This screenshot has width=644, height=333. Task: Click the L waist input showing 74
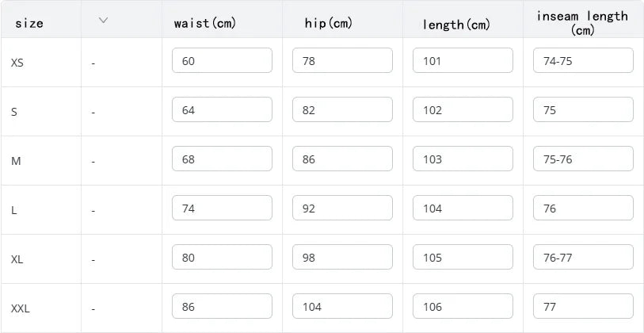pos(222,209)
